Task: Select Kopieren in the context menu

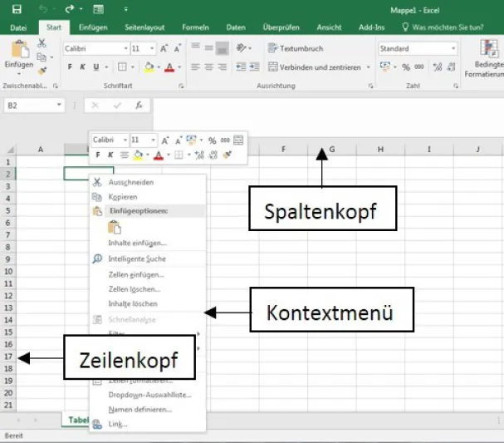Action: click(x=122, y=197)
